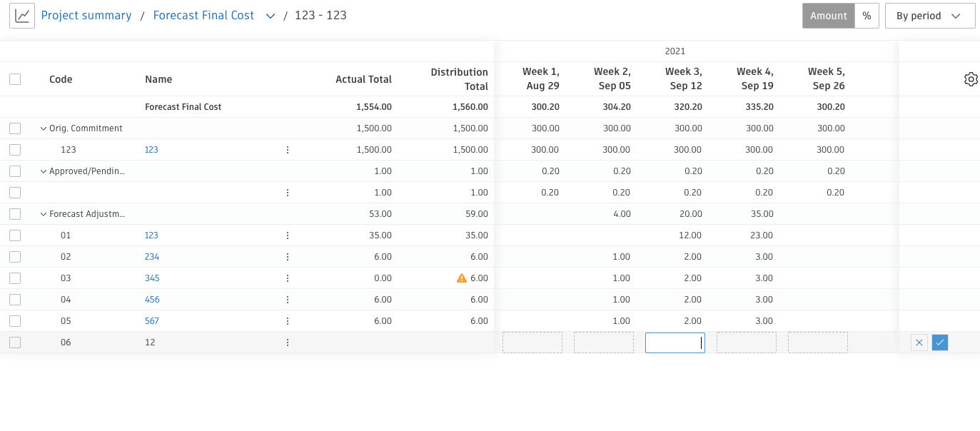Open the By period dropdown

[x=929, y=16]
